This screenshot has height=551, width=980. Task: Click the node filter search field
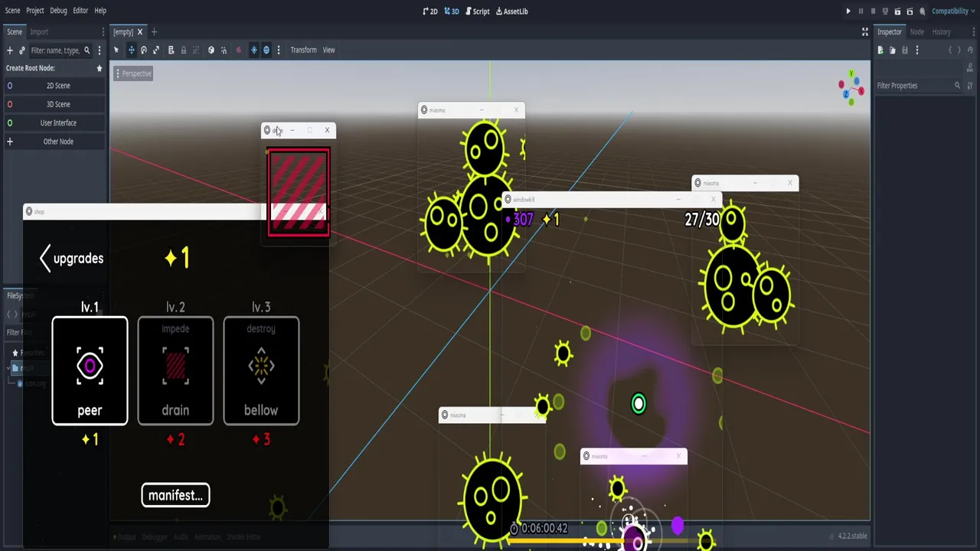pos(60,51)
